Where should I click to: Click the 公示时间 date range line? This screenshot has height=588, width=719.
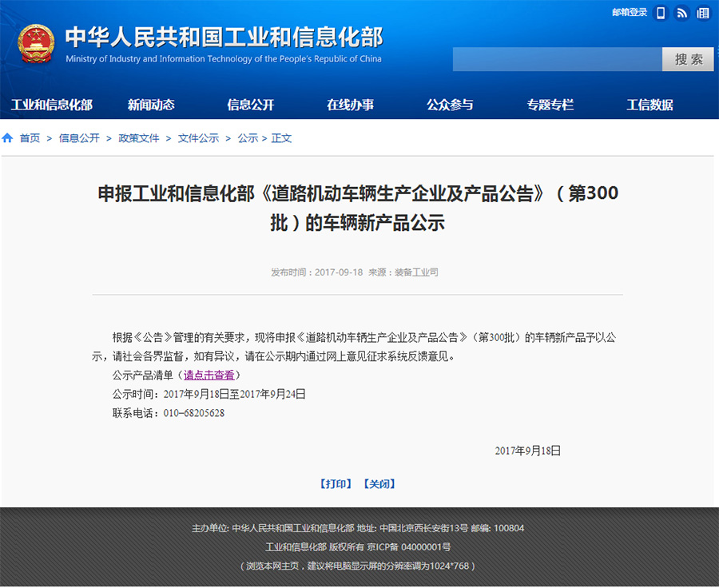pos(209,395)
